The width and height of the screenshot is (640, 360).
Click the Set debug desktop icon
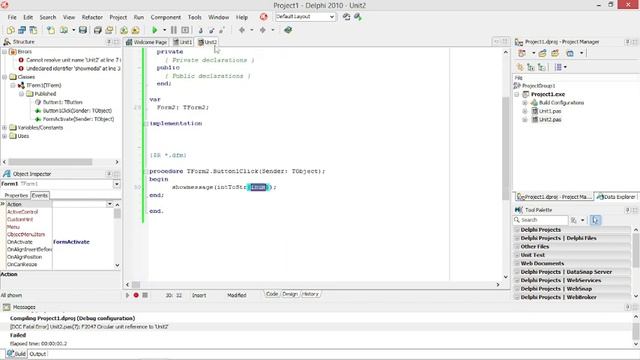tap(358, 17)
